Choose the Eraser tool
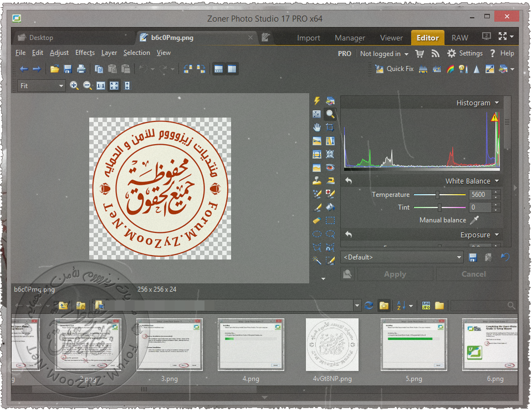 point(317,221)
